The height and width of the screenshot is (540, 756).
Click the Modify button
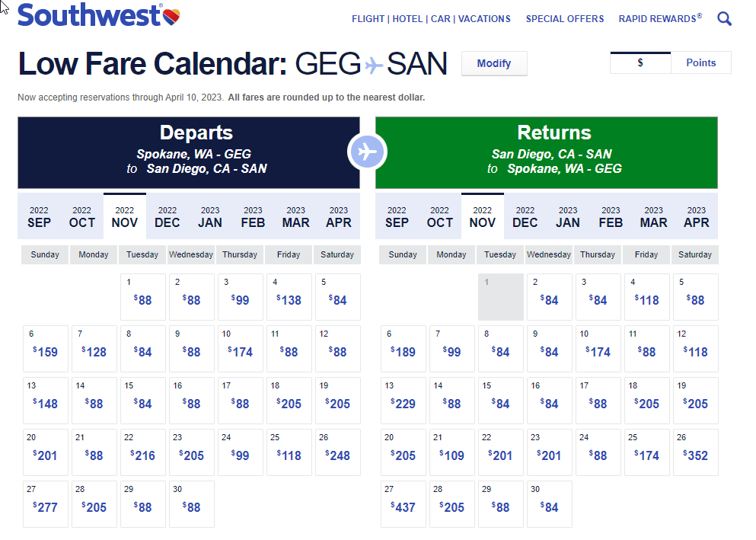pyautogui.click(x=494, y=64)
